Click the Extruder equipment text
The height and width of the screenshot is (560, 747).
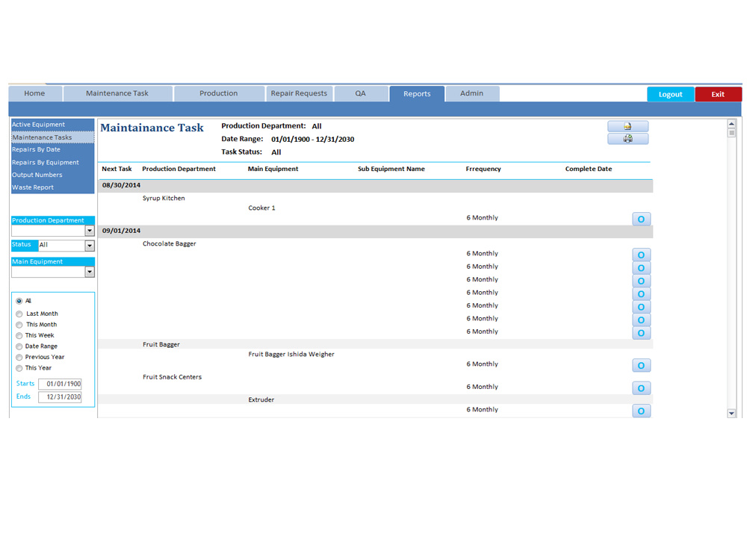(261, 400)
